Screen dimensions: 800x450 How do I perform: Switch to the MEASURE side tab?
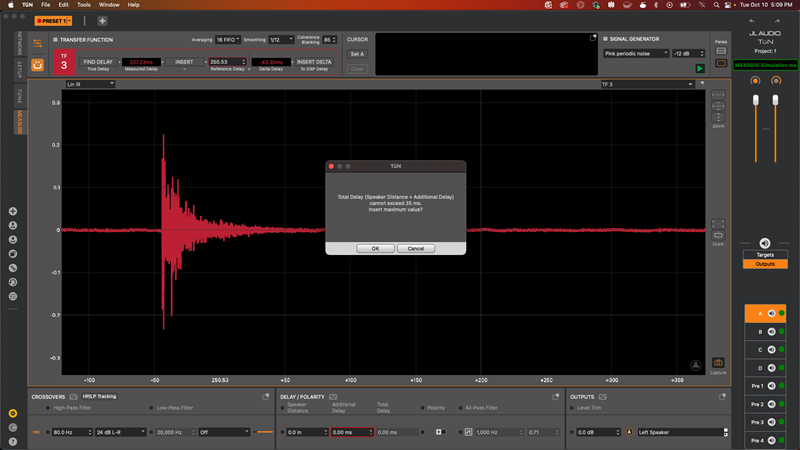[20, 122]
